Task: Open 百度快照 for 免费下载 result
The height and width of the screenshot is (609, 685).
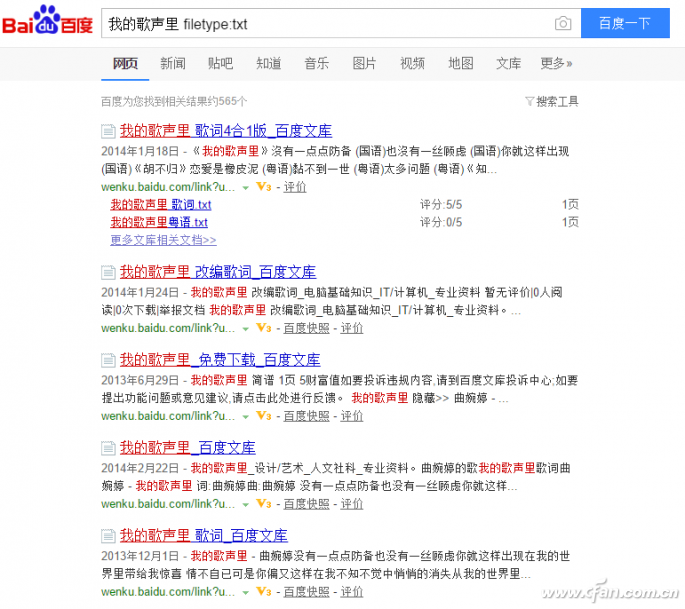Action: click(x=306, y=416)
